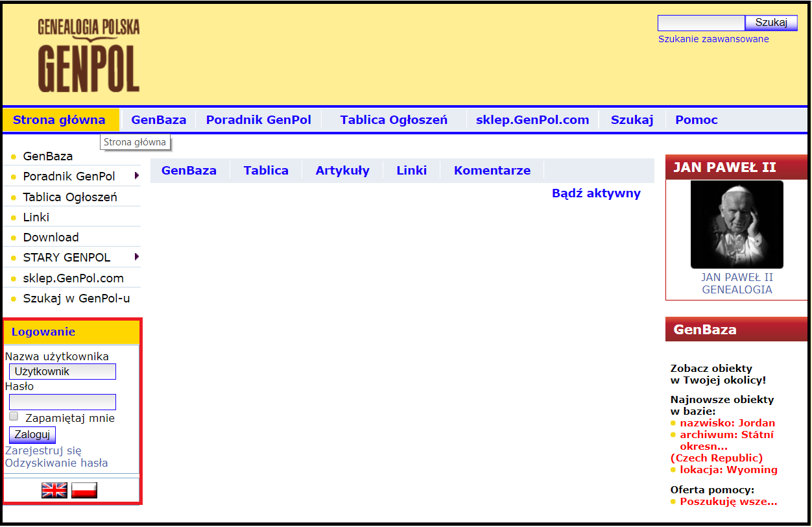Click the Szukaj search button
Viewport: 812px width, 527px height.
point(770,22)
